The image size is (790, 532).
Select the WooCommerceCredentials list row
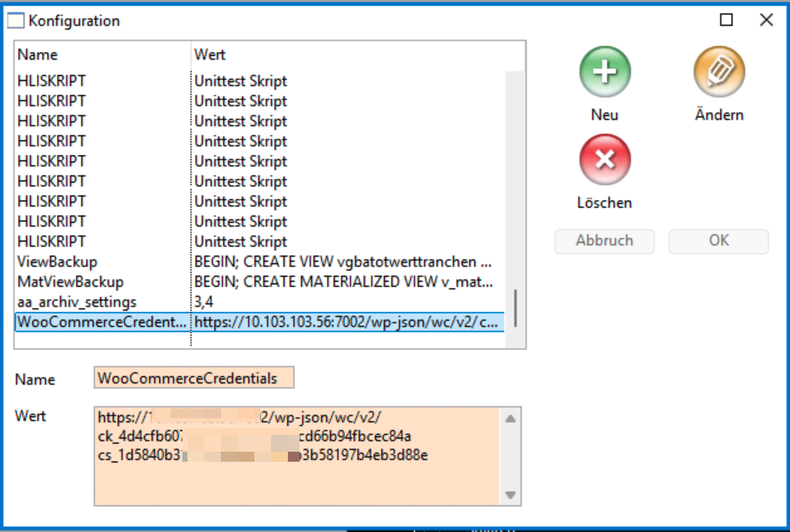tap(100, 322)
